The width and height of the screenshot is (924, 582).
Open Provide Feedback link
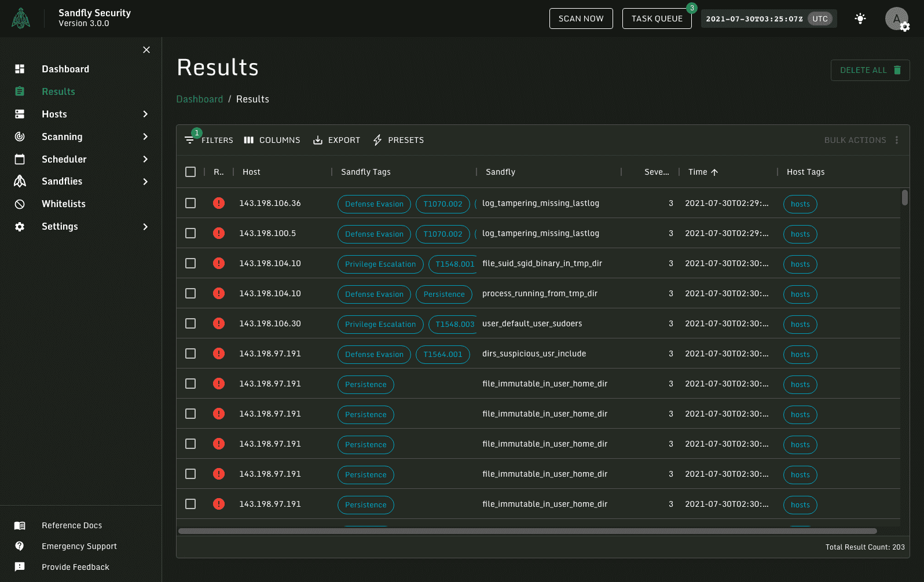[x=75, y=567]
